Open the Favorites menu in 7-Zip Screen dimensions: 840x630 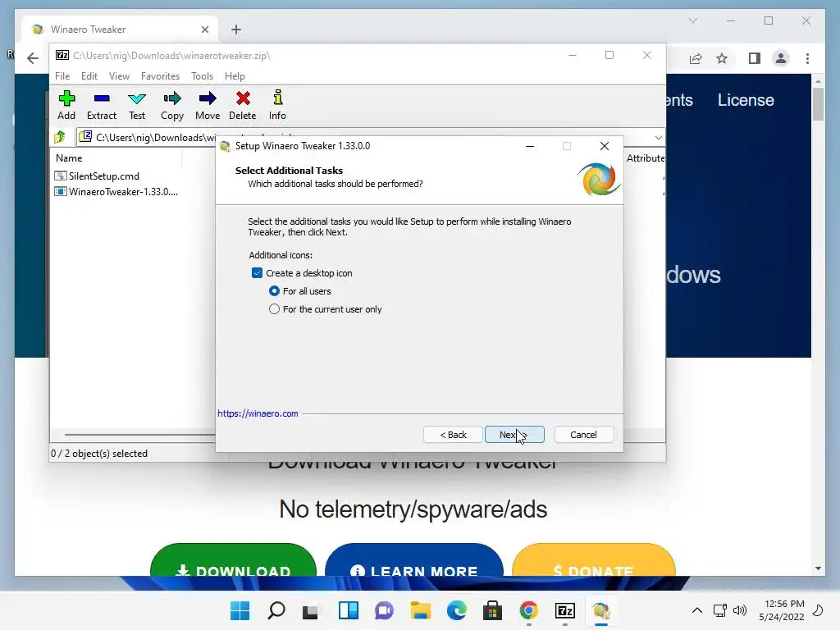coord(160,76)
